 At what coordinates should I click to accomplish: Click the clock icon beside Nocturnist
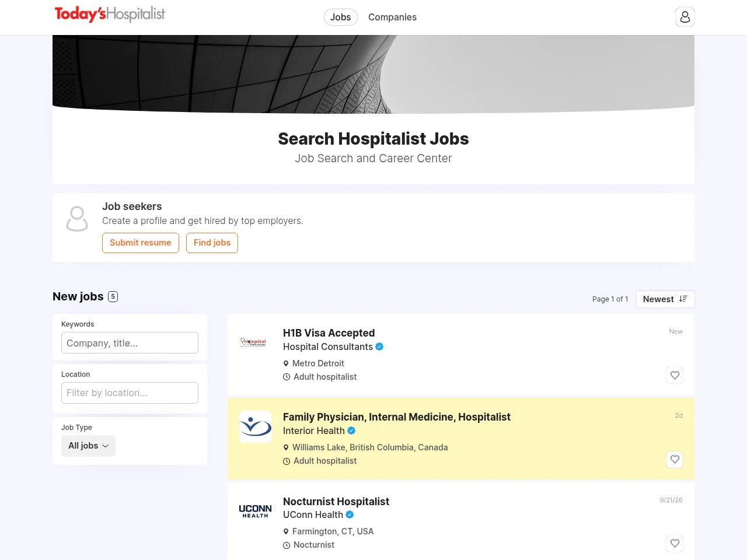[x=287, y=545]
